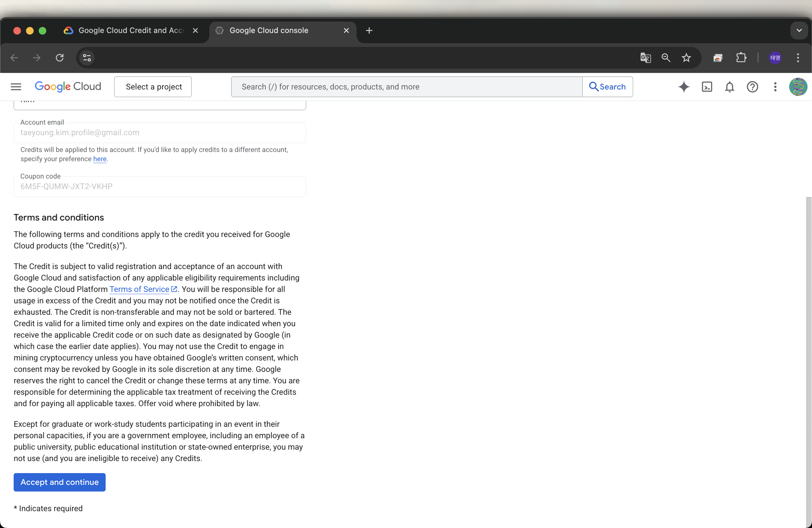Reload the current page

pos(60,58)
